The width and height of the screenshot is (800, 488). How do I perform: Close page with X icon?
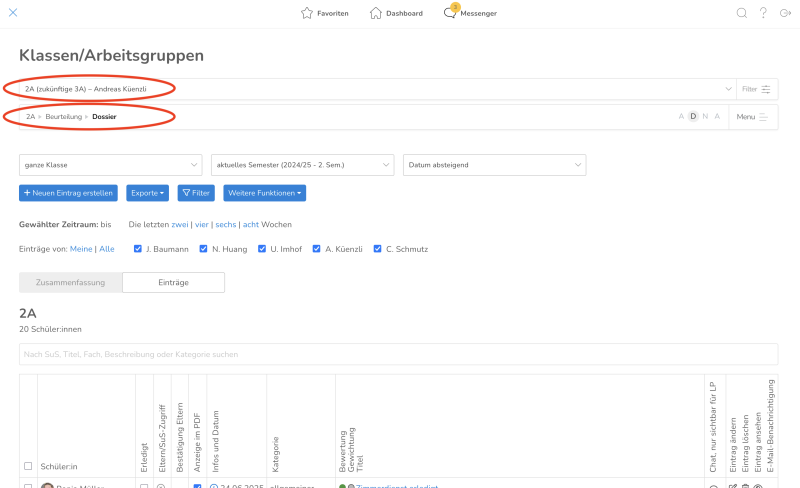click(13, 13)
